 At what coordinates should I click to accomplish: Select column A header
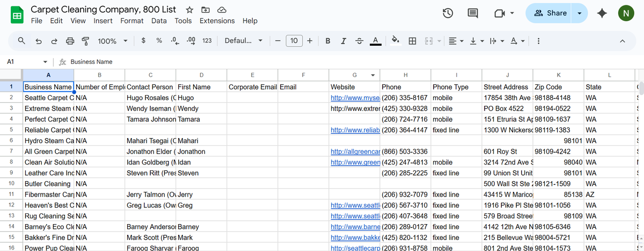[x=48, y=75]
